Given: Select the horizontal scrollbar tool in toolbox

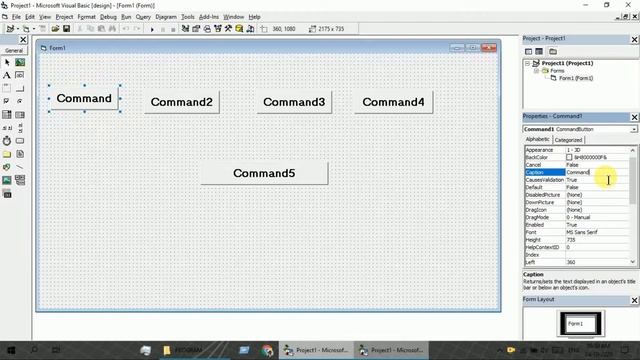Looking at the screenshot, I should 7,128.
